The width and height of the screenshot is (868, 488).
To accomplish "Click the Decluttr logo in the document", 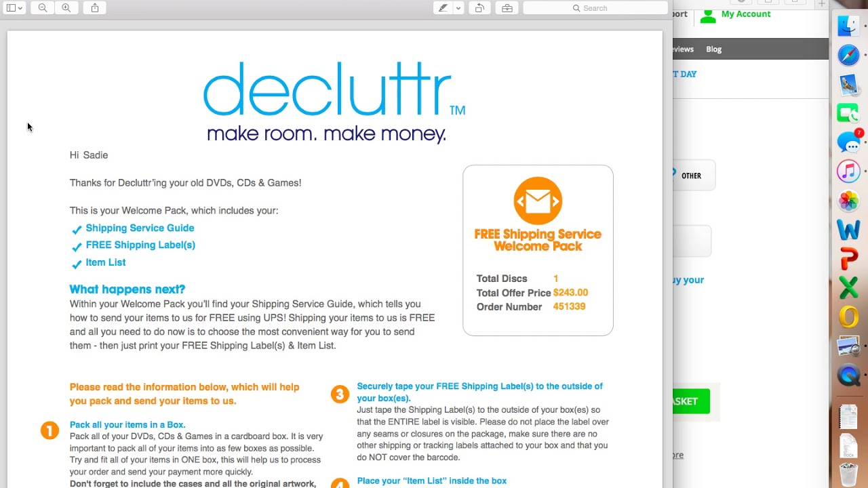I will pyautogui.click(x=334, y=102).
